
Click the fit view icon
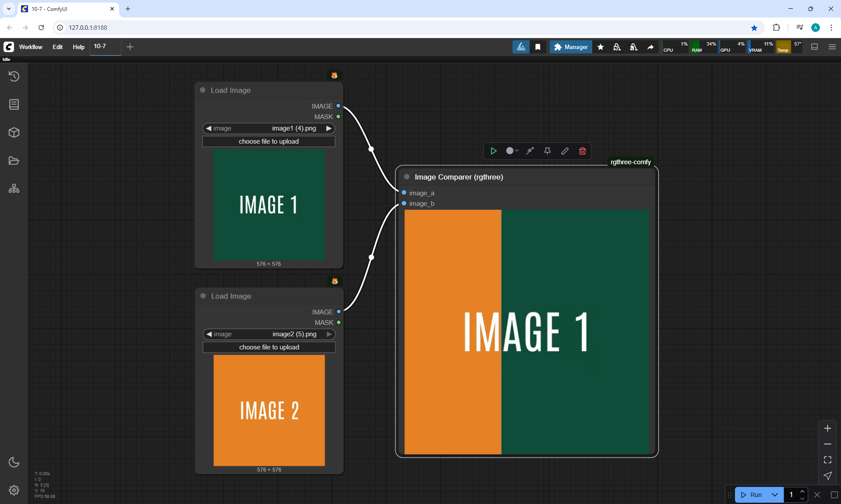pos(827,460)
